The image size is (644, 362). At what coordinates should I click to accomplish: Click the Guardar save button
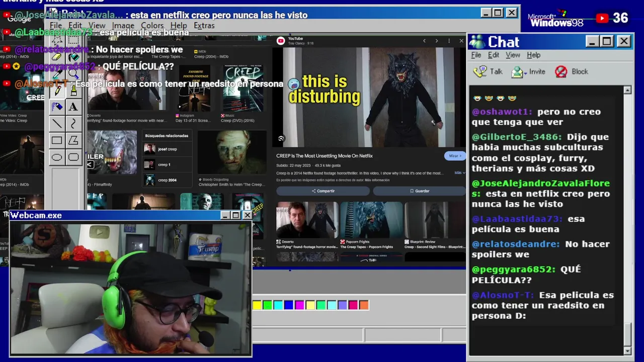(420, 191)
